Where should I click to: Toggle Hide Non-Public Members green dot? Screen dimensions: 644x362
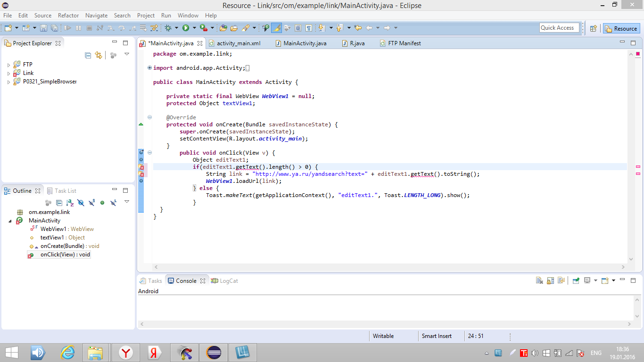[102, 203]
